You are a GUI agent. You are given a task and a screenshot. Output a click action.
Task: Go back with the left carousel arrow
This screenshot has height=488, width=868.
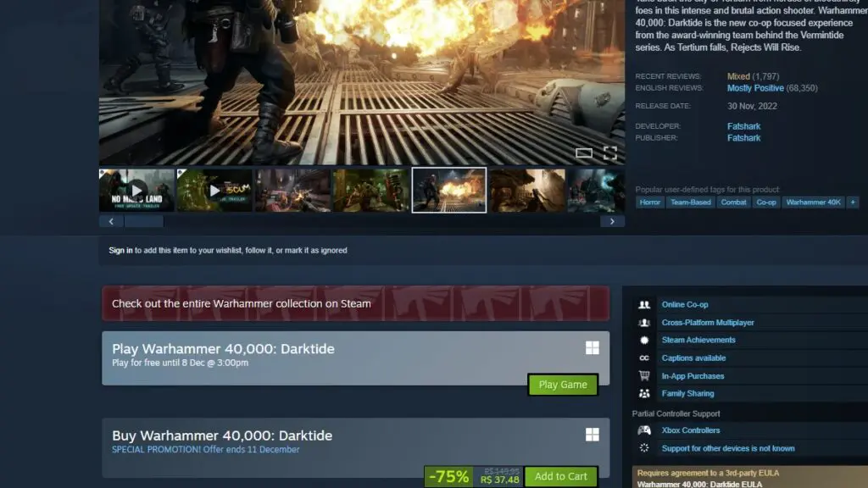[110, 220]
